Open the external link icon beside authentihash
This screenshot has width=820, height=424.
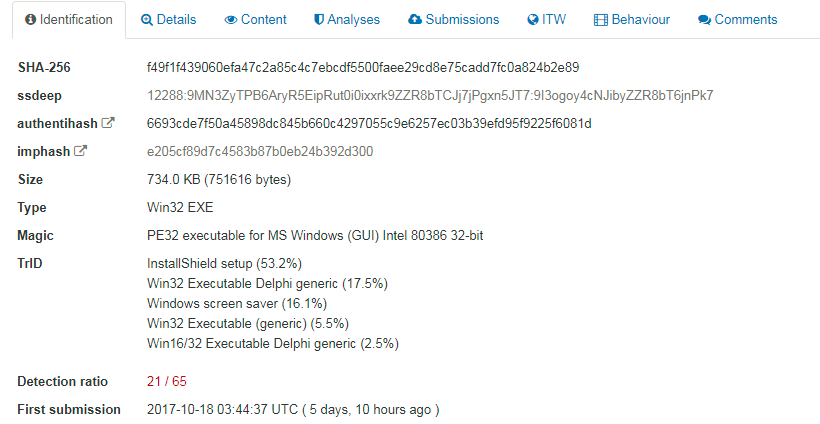pyautogui.click(x=108, y=124)
